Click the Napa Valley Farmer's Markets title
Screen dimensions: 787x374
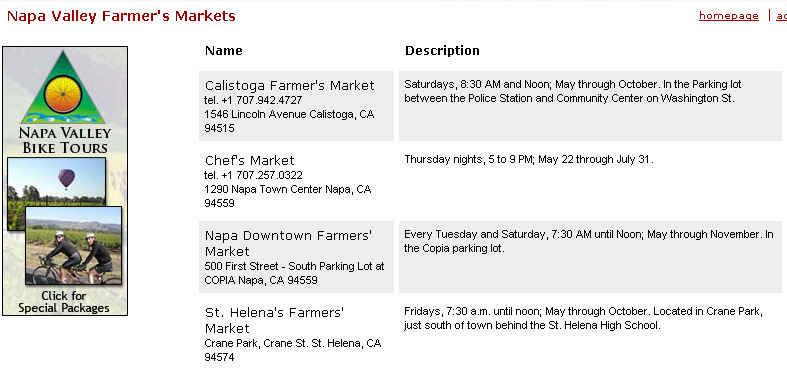point(121,16)
